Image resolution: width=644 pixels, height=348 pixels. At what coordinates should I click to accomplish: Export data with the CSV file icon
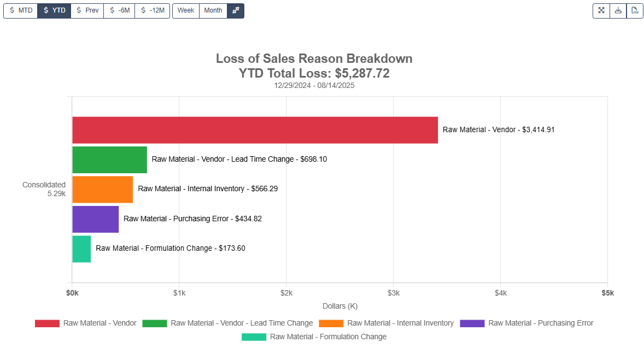click(x=635, y=10)
